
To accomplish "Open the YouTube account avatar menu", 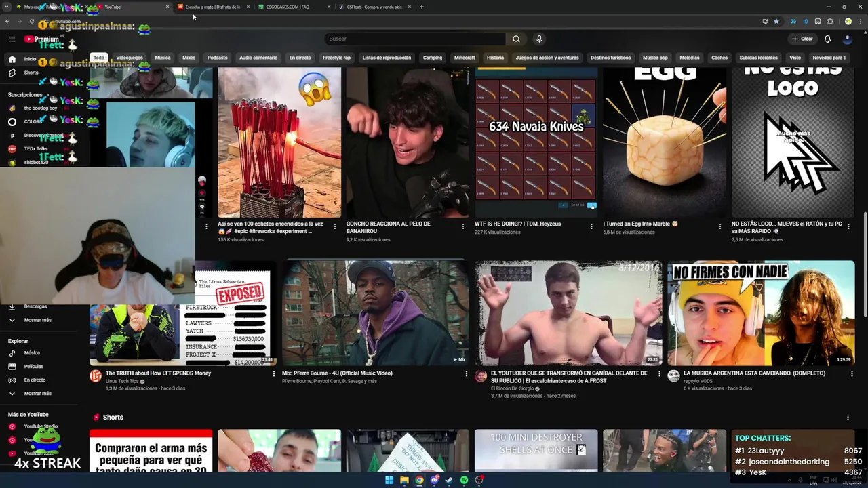I will click(x=848, y=39).
